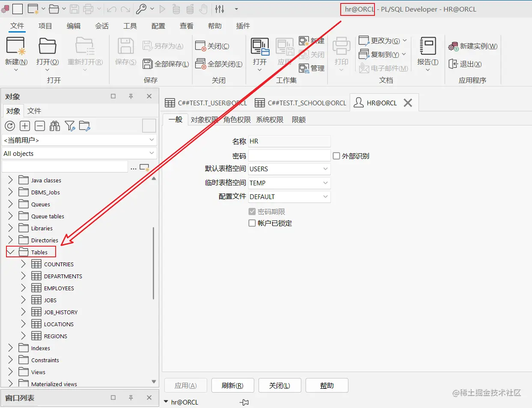Switch to the System privileges (系统权限) tab
Screen dimensions: 532x408
click(x=270, y=119)
